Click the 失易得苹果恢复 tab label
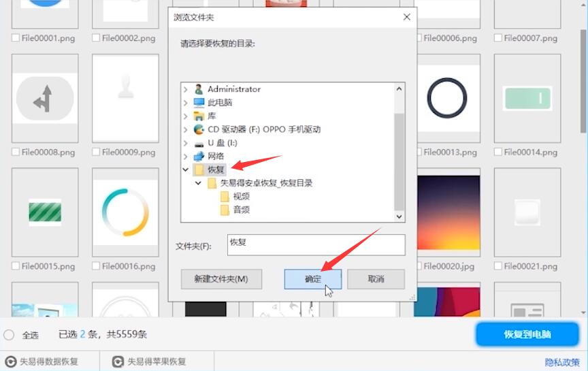 click(x=157, y=361)
